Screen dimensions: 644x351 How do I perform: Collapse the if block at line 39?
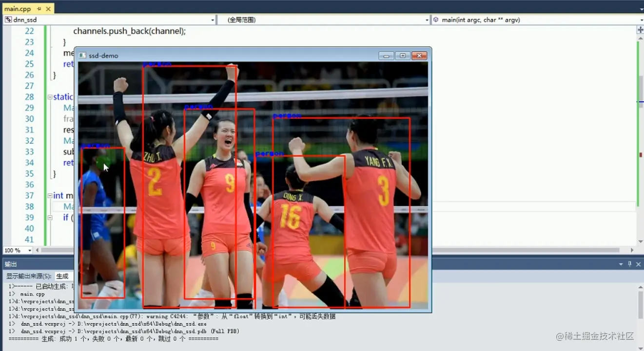coord(50,218)
